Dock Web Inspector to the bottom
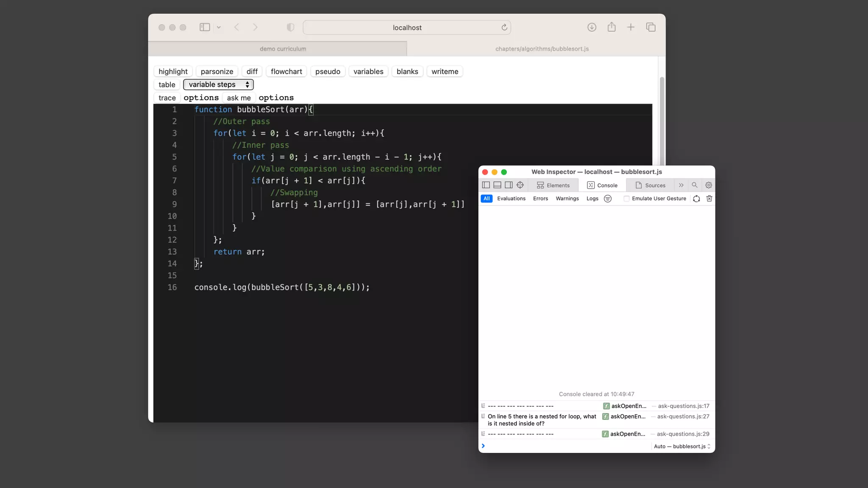868x488 pixels. tap(498, 185)
